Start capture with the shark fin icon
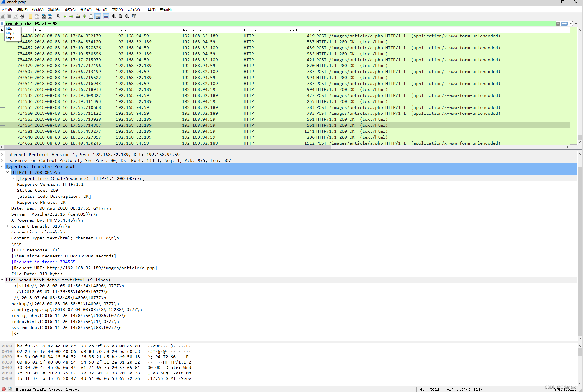 3,16
